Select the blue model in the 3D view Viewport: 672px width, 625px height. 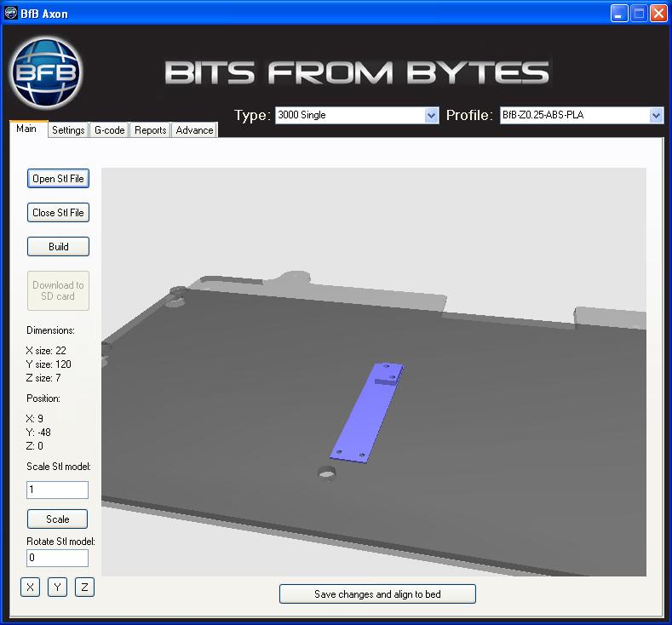tap(367, 413)
